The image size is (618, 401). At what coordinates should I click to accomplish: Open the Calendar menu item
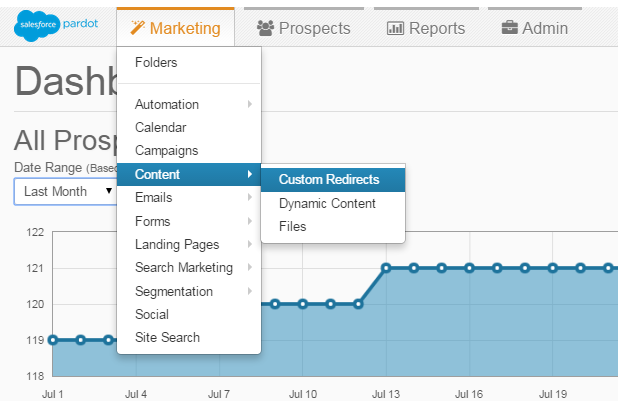[x=189, y=127]
